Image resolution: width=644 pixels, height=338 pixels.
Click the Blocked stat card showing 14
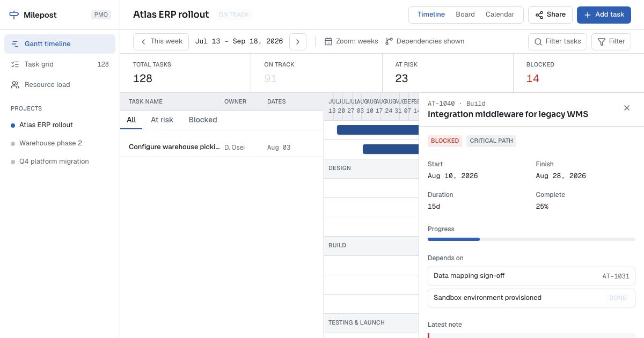[x=579, y=73]
